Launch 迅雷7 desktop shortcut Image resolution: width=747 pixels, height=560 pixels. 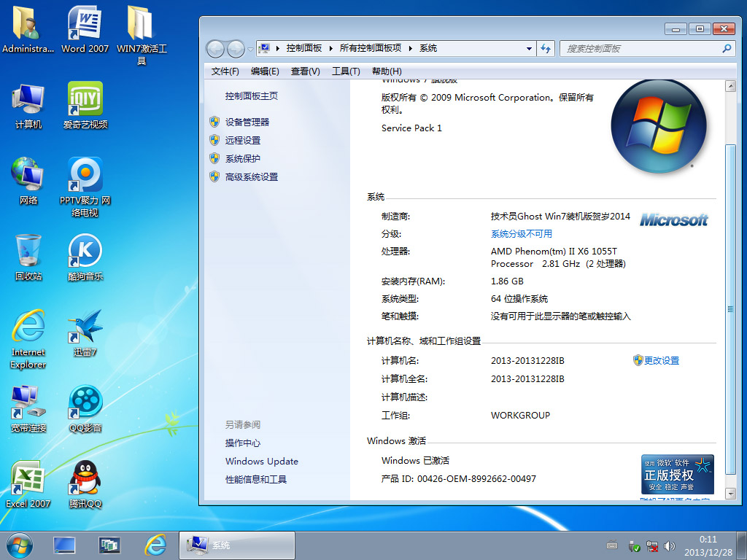tap(85, 333)
